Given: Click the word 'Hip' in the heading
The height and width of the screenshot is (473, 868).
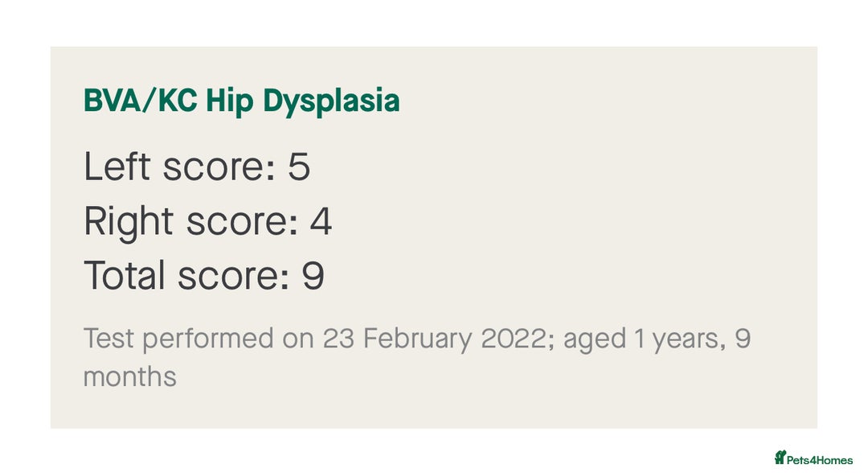Looking at the screenshot, I should [230, 102].
